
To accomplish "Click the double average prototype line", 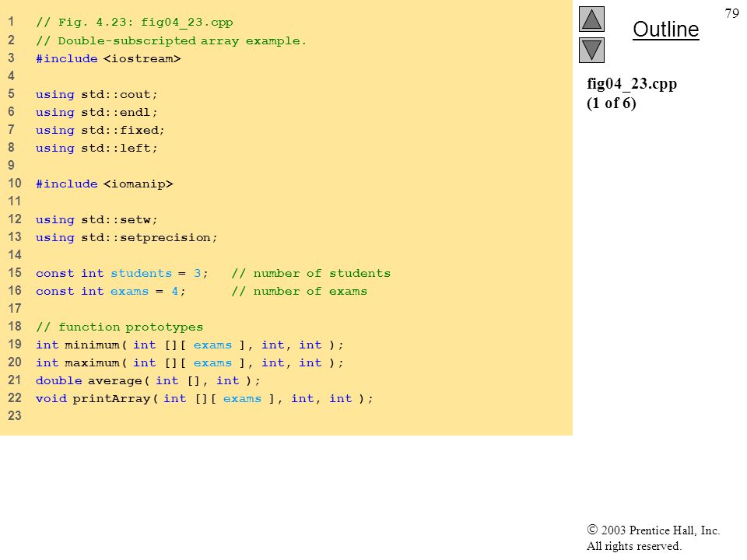I will point(148,380).
